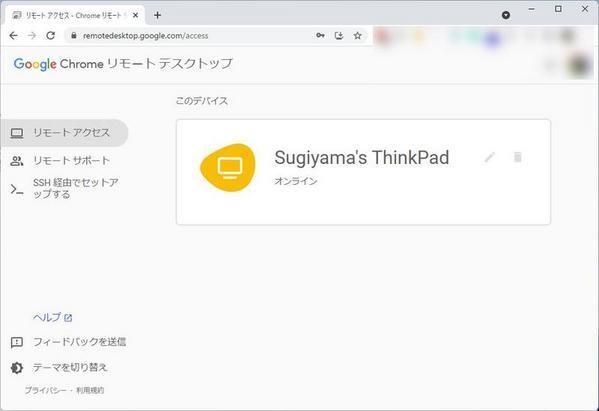Click the theme brightness icon
This screenshot has width=599, height=411.
click(x=17, y=368)
